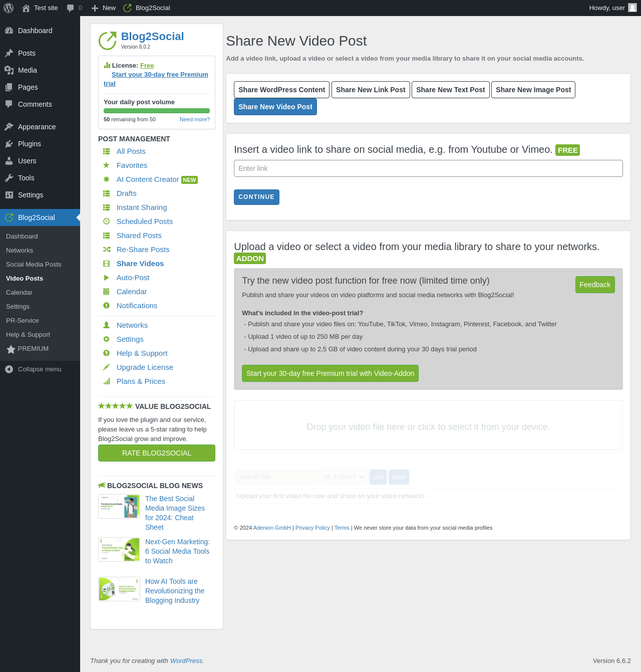
Task: Open the Privacy Policy footer link
Action: coord(312,528)
